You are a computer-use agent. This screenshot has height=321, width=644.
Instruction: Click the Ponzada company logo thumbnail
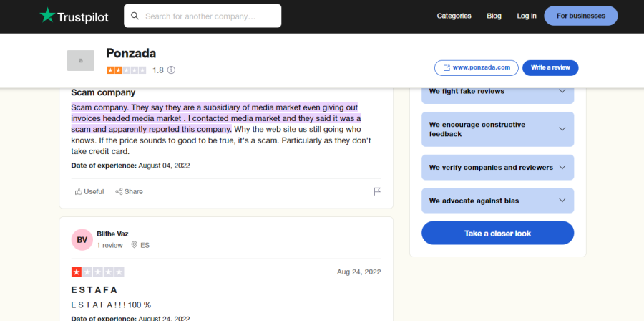pyautogui.click(x=80, y=60)
